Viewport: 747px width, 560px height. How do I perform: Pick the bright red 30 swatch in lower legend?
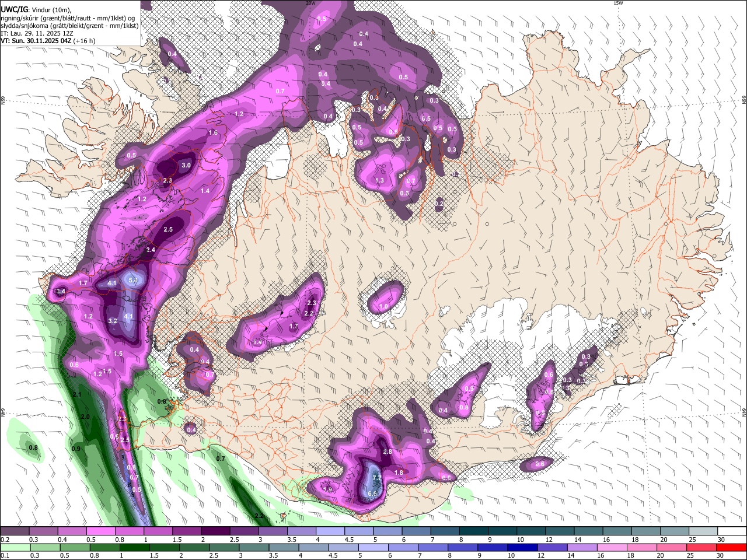coord(731,547)
